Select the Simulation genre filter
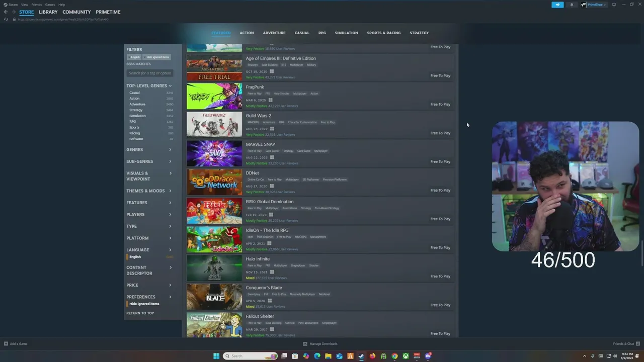The image size is (644, 362). (137, 116)
